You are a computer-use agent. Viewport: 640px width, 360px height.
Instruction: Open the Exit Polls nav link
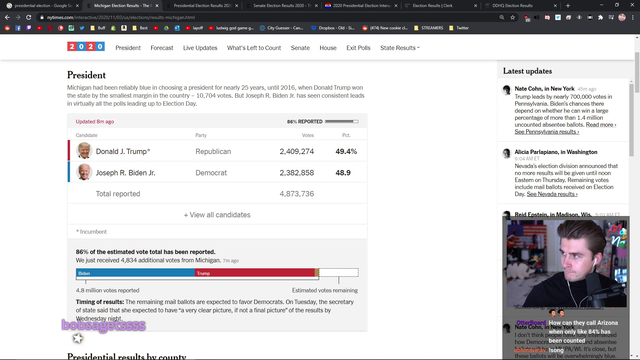tap(358, 48)
